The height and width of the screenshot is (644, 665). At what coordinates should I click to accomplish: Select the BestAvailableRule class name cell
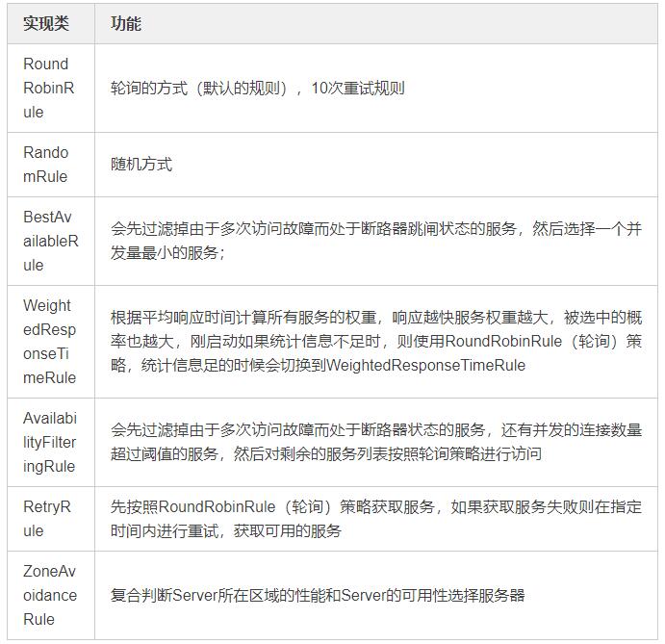click(47, 241)
